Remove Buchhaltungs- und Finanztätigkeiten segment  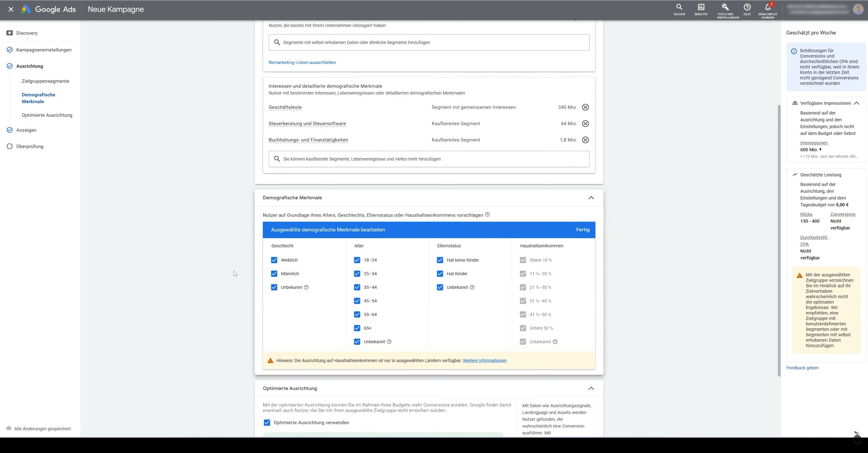click(x=585, y=140)
